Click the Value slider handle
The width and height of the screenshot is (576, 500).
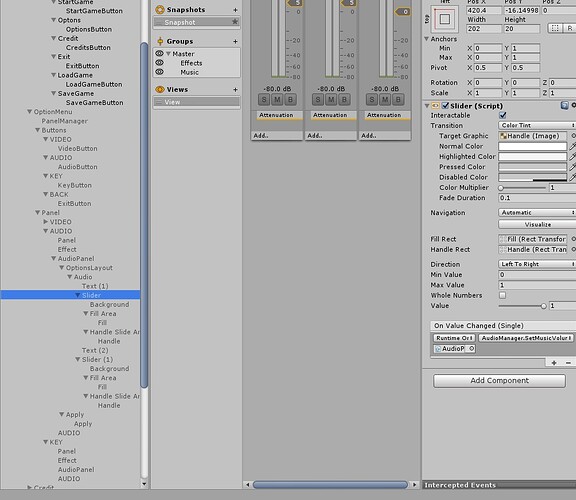click(543, 306)
